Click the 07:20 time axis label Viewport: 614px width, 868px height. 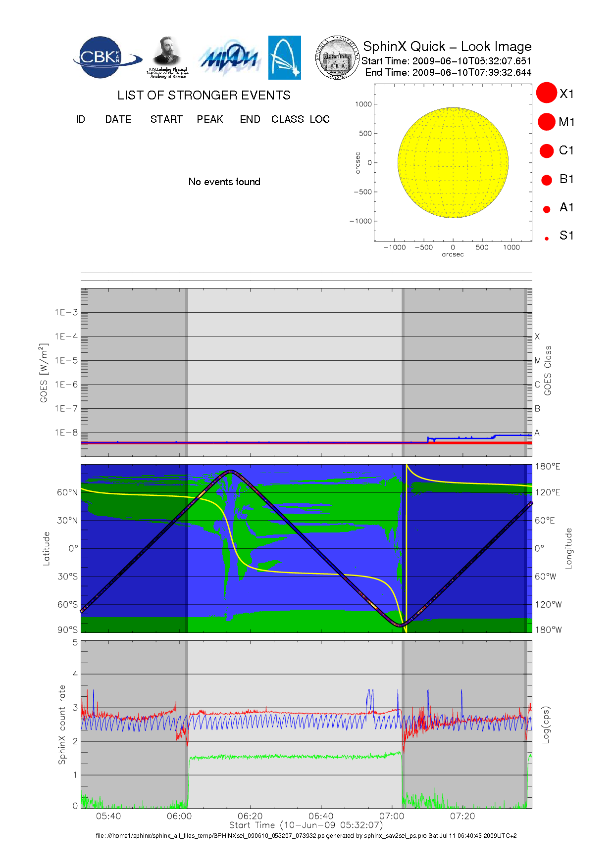[462, 816]
